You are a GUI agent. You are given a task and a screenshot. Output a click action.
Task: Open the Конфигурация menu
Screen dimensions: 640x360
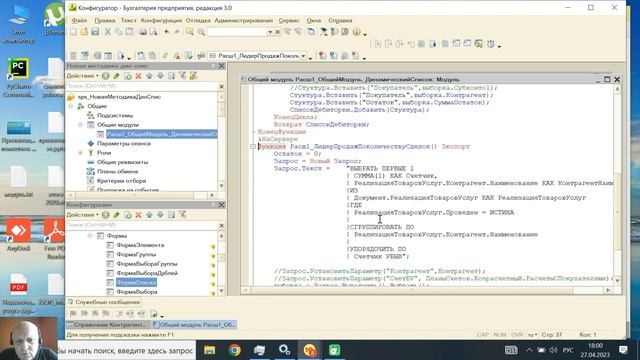[x=161, y=20]
